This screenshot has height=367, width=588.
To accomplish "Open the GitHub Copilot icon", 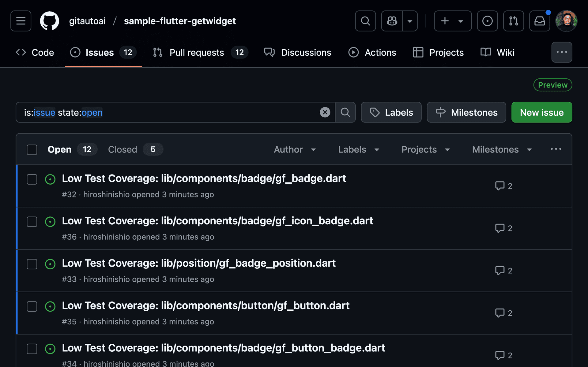I will [391, 21].
